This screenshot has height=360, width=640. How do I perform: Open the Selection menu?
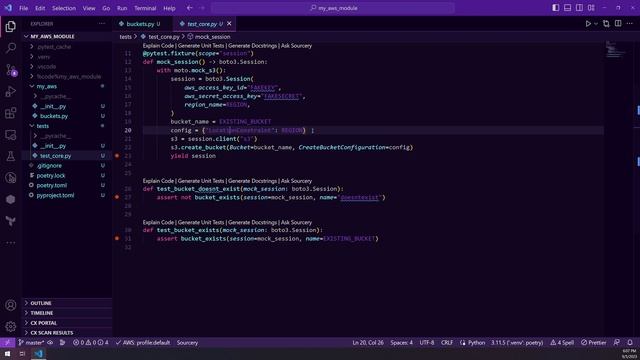[64, 8]
